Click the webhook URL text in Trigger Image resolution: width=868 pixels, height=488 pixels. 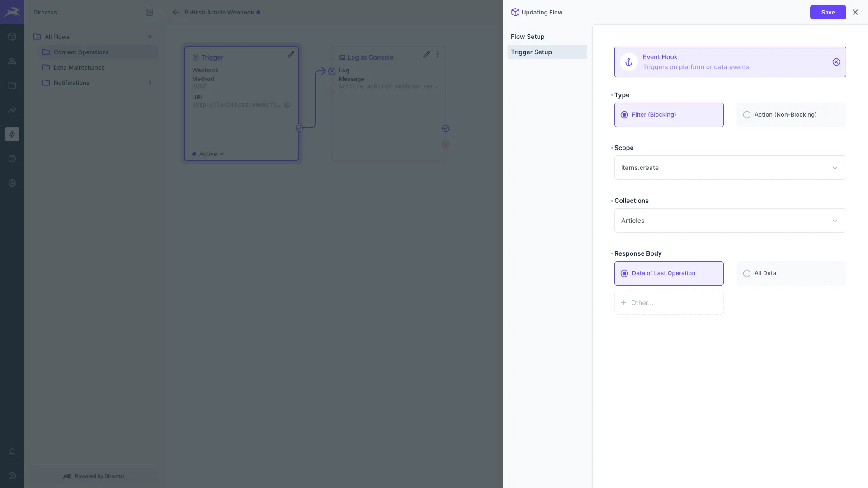236,105
